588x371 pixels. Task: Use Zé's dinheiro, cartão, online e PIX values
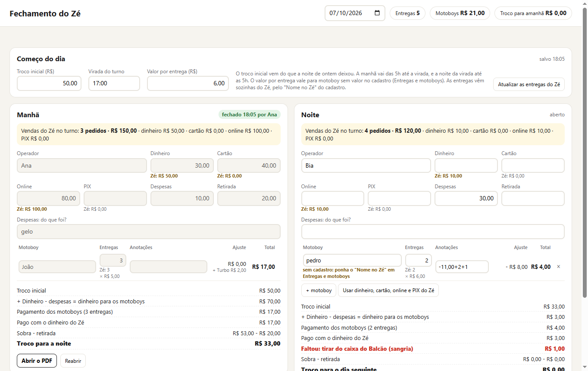point(388,290)
